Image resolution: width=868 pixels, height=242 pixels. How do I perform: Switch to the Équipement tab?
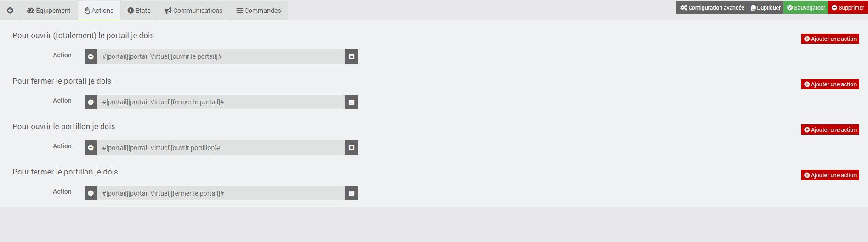(49, 11)
